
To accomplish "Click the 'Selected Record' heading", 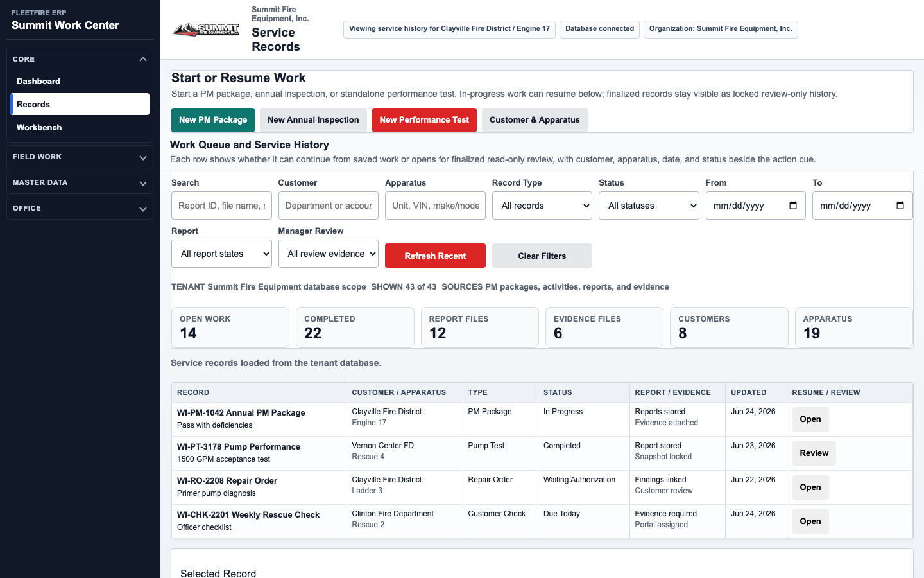I will (218, 573).
